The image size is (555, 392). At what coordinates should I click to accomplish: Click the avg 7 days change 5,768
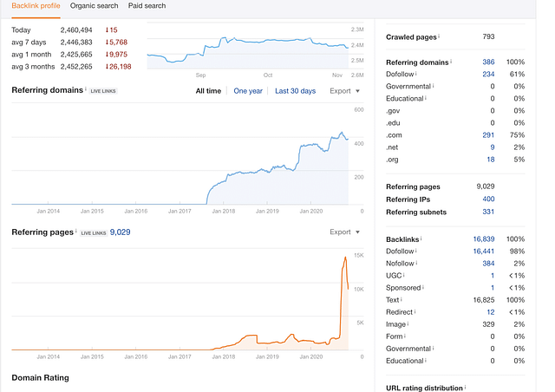116,42
